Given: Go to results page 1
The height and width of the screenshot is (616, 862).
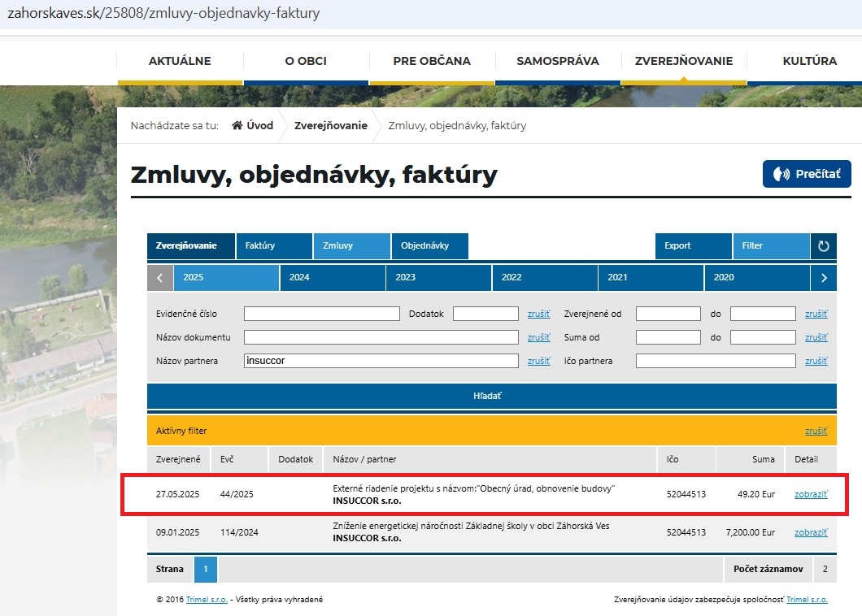Looking at the screenshot, I should (x=205, y=570).
